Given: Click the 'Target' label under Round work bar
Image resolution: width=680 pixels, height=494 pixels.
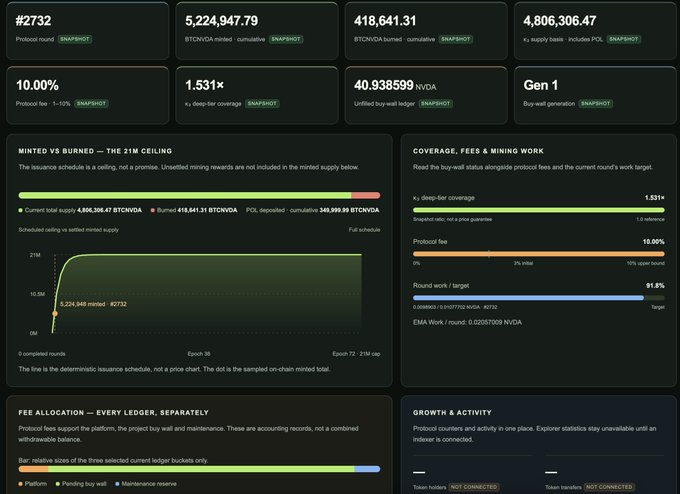Looking at the screenshot, I should coord(657,307).
